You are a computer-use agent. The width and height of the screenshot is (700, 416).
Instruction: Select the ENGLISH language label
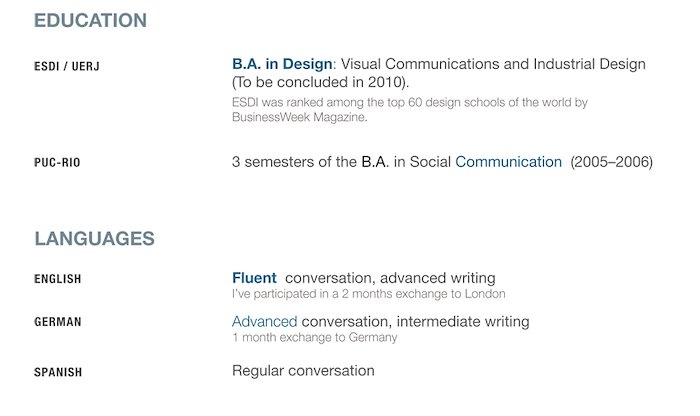[58, 279]
